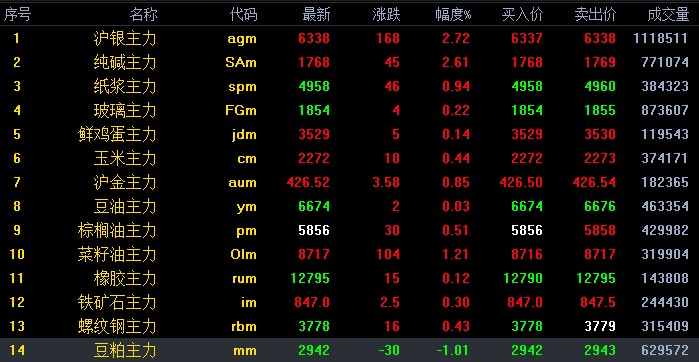The height and width of the screenshot is (362, 699).
Task: Click the code spm
Action: click(242, 87)
